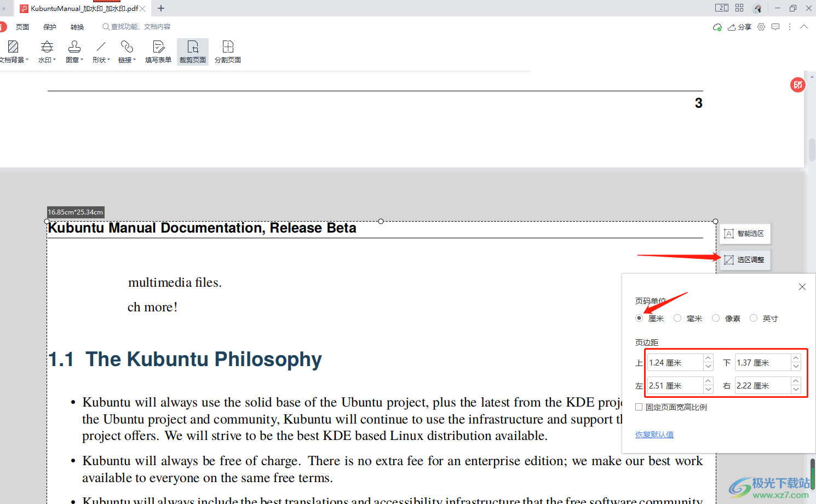The height and width of the screenshot is (504, 816).
Task: Increase bottom margin with up stepper
Action: 796,358
